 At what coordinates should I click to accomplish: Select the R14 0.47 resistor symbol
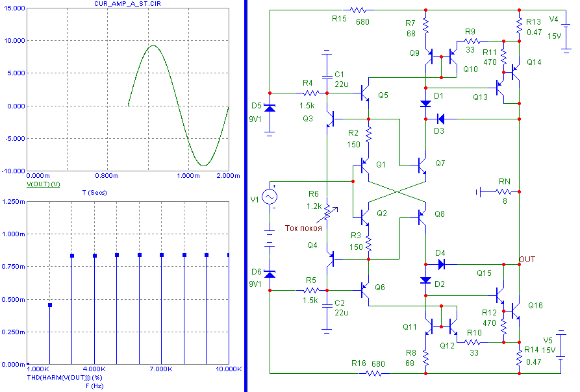[x=519, y=358]
